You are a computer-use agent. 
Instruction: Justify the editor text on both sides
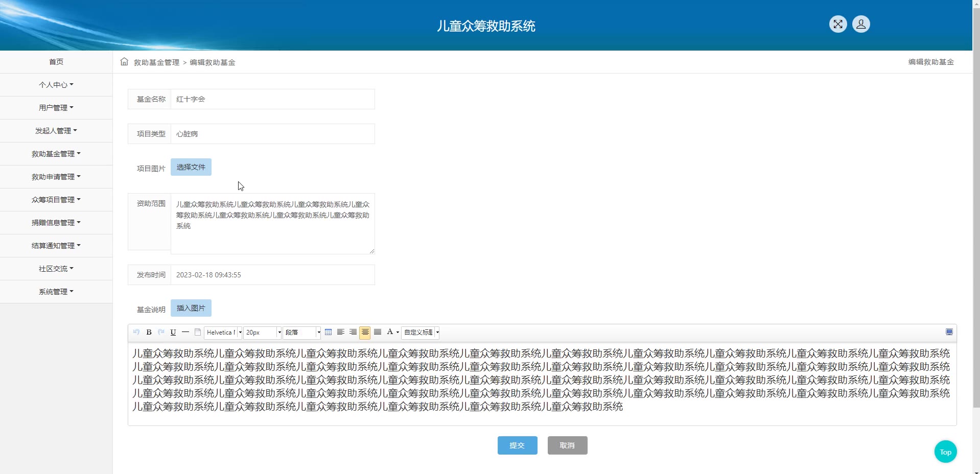coord(378,332)
